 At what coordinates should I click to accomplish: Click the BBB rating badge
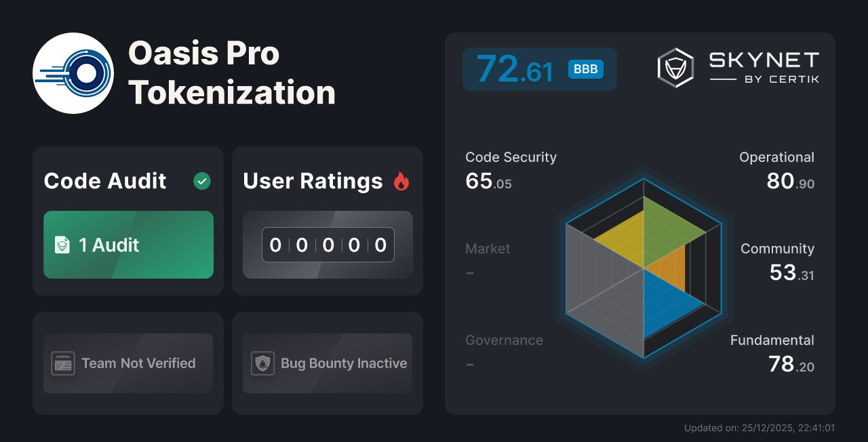pyautogui.click(x=585, y=68)
